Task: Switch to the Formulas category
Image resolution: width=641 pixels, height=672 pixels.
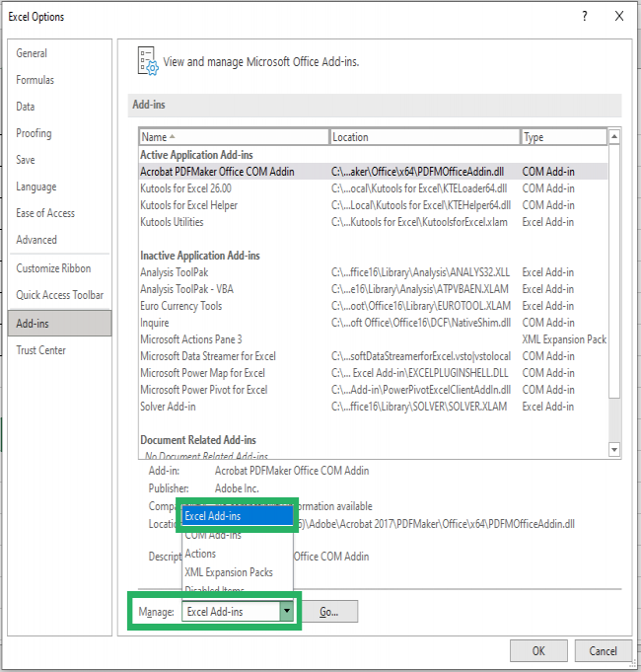Action: point(36,80)
